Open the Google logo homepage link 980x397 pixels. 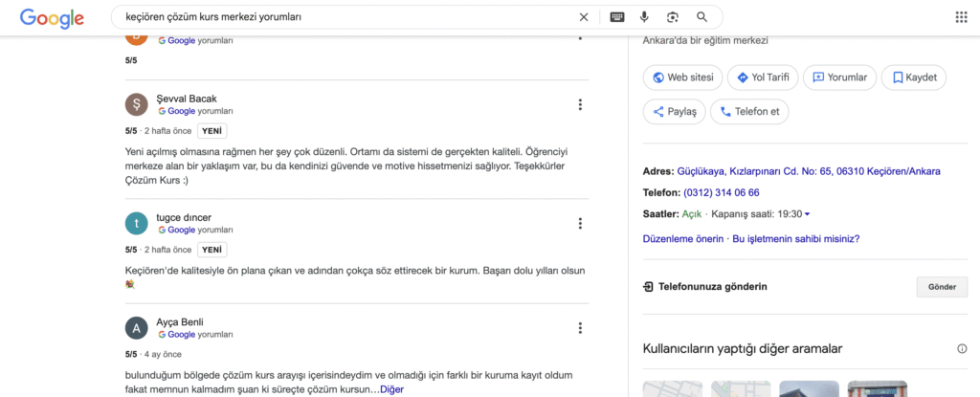52,17
